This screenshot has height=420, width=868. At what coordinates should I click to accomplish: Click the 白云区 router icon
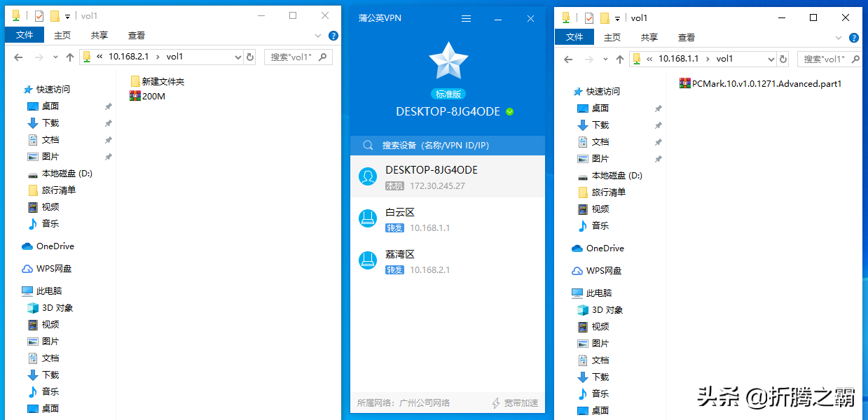click(x=368, y=219)
